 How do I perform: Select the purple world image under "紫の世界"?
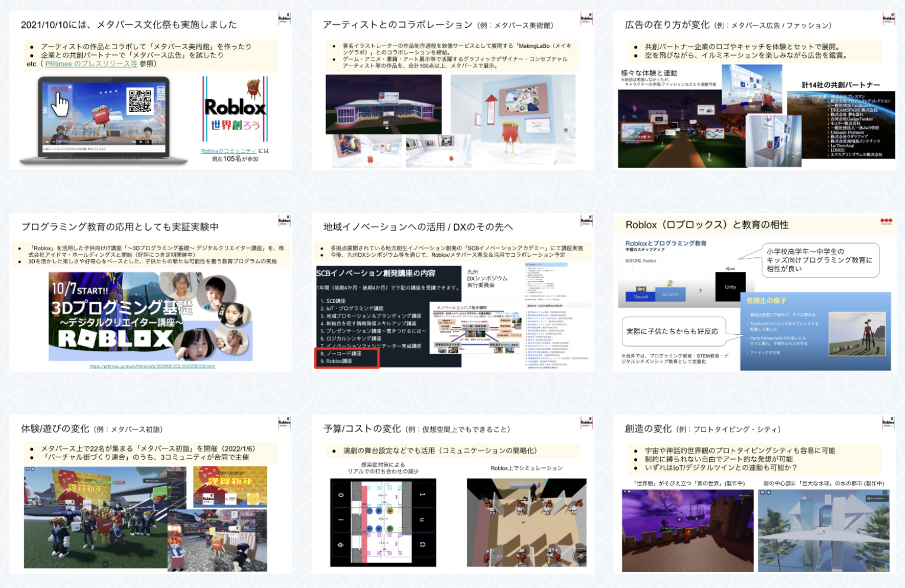[687, 530]
